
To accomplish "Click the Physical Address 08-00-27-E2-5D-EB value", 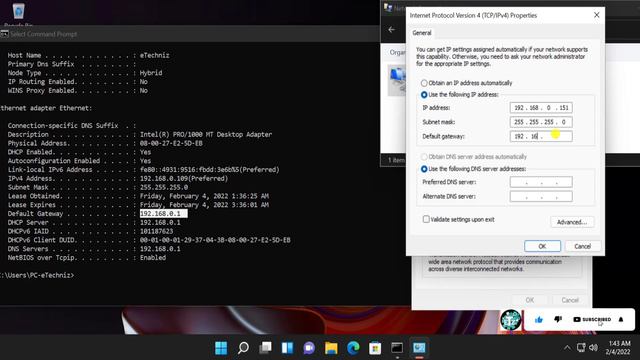I will pyautogui.click(x=171, y=143).
